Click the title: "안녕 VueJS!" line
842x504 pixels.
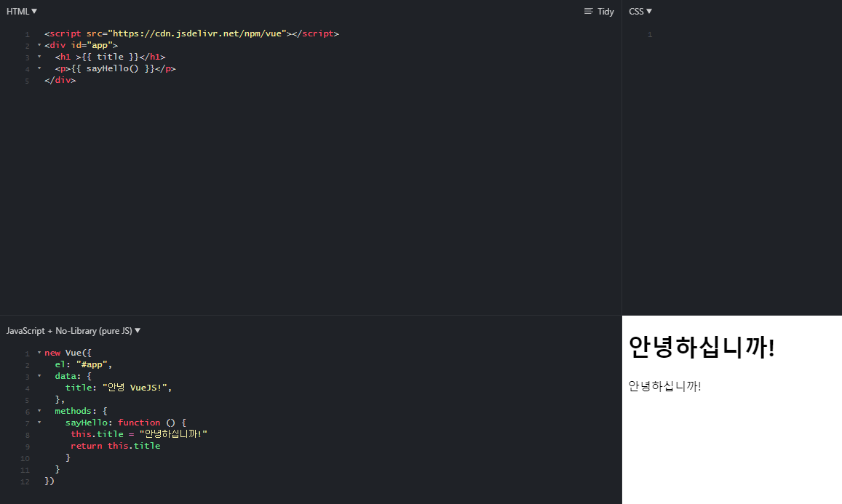coord(119,388)
